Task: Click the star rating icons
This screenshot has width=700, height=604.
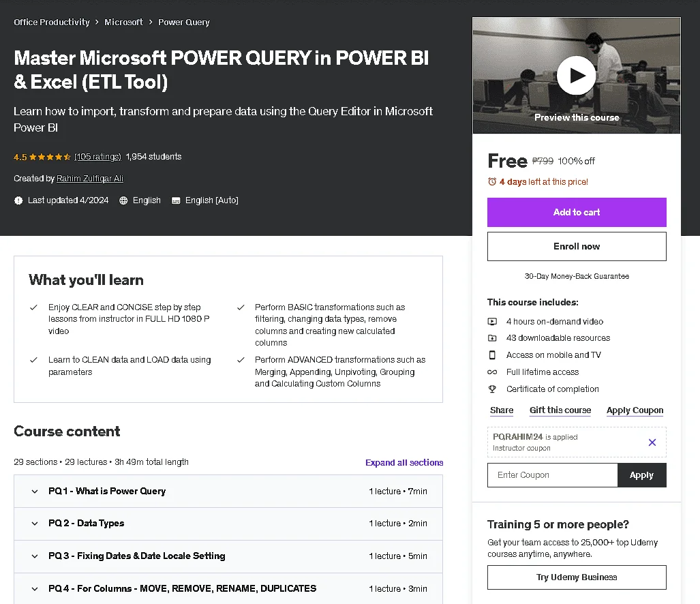Action: (x=50, y=157)
